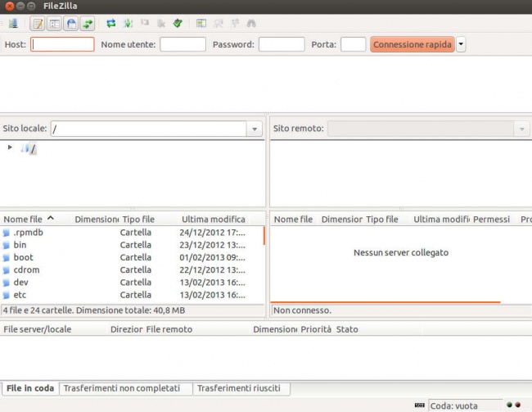
Task: Switch to Trasferimenti non completati tab
Action: (125, 388)
